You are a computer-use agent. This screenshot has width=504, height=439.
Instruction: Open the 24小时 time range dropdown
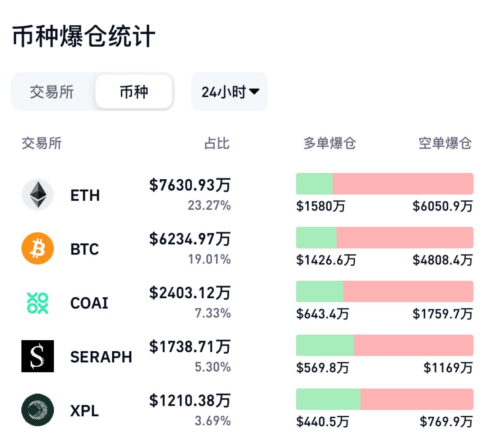click(224, 92)
